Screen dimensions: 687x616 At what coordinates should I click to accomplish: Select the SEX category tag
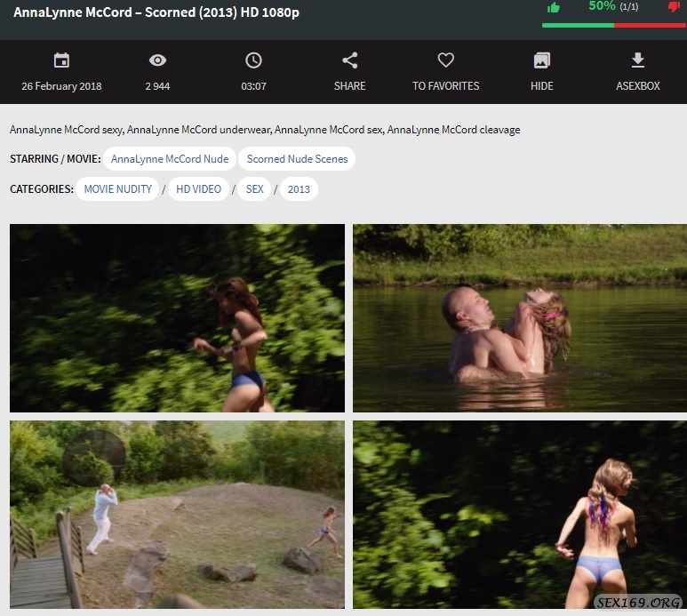pyautogui.click(x=255, y=189)
